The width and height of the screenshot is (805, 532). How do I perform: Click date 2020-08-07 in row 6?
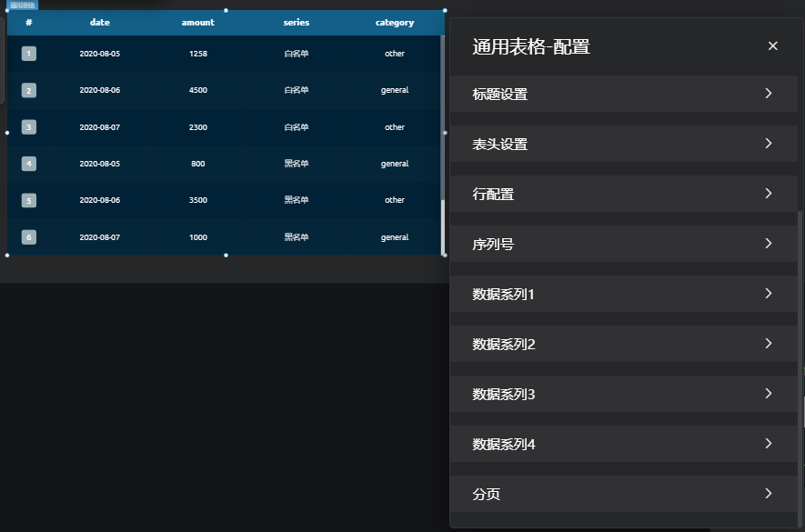[x=99, y=236]
